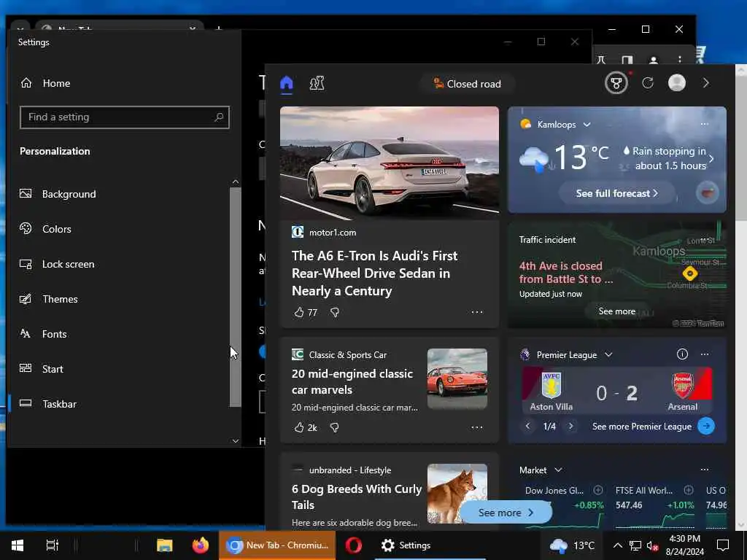Screen dimensions: 747x560
Task: Open Task View on the taskbar
Action: click(52, 545)
